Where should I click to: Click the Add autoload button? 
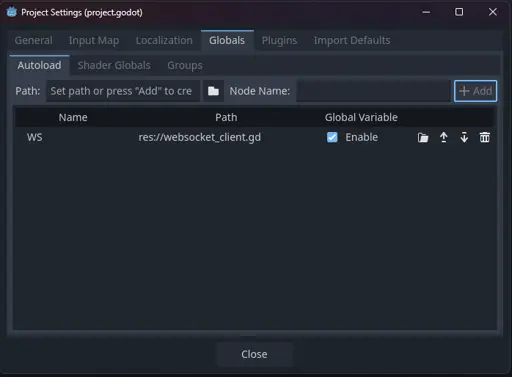[475, 91]
